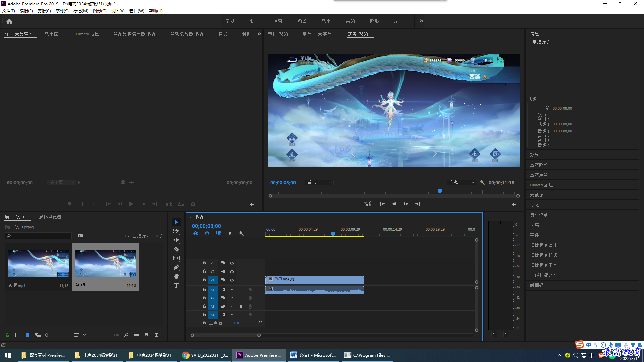Click New Bin folder icon in project panel
The image size is (644, 362).
pyautogui.click(x=136, y=335)
